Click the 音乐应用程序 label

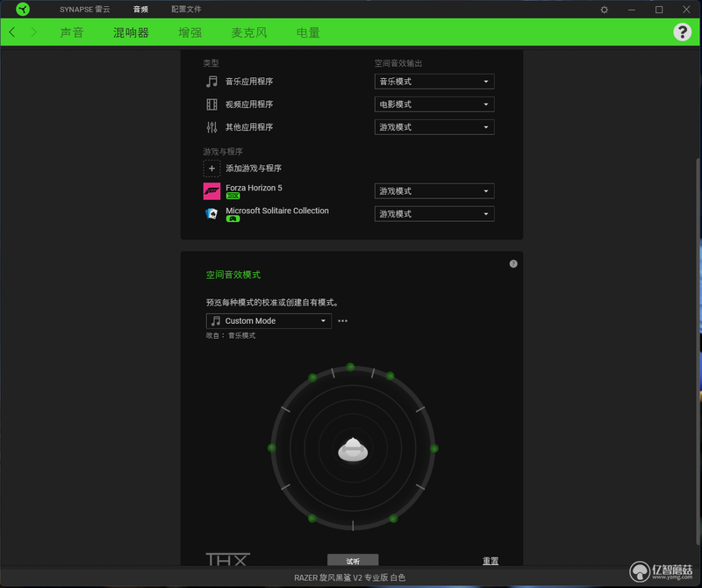click(249, 82)
